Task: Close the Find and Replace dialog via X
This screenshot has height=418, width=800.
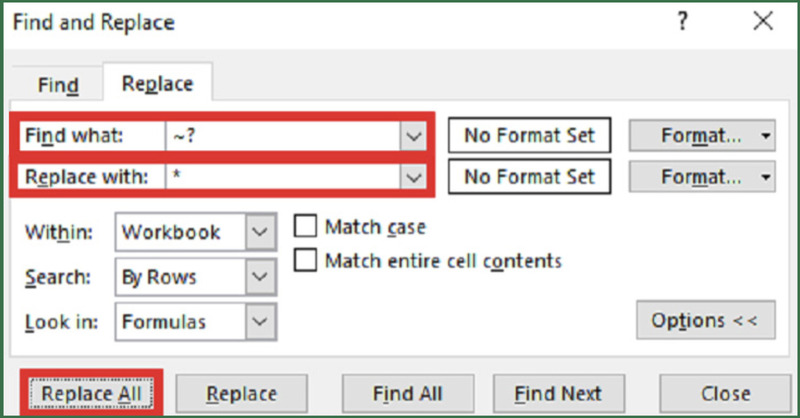Action: pyautogui.click(x=763, y=22)
